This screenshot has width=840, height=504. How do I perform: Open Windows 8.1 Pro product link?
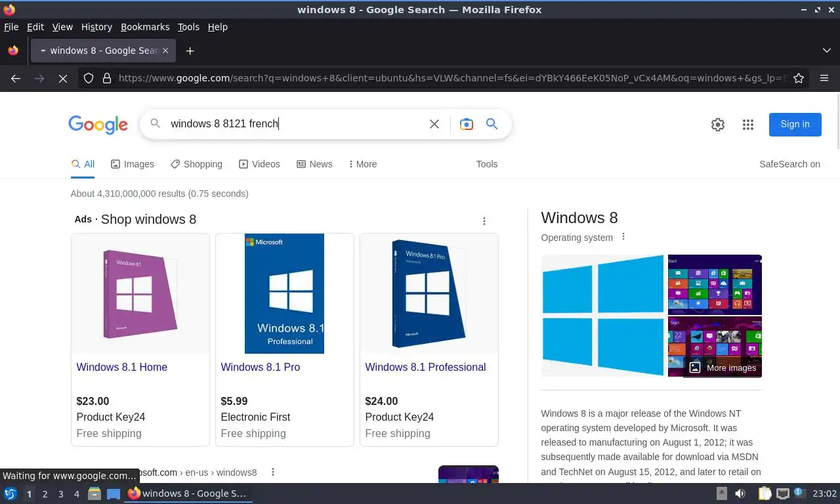[261, 367]
